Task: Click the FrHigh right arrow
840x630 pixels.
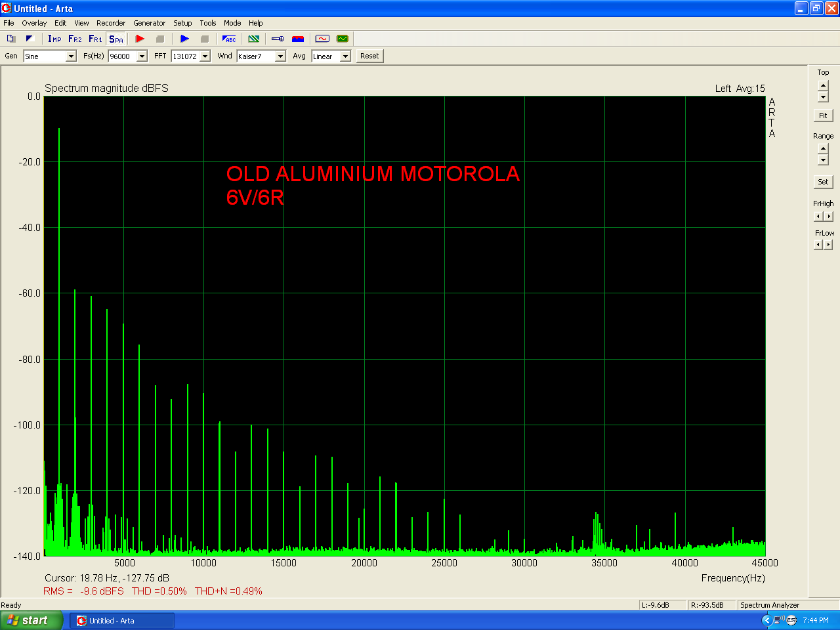Action: click(829, 217)
